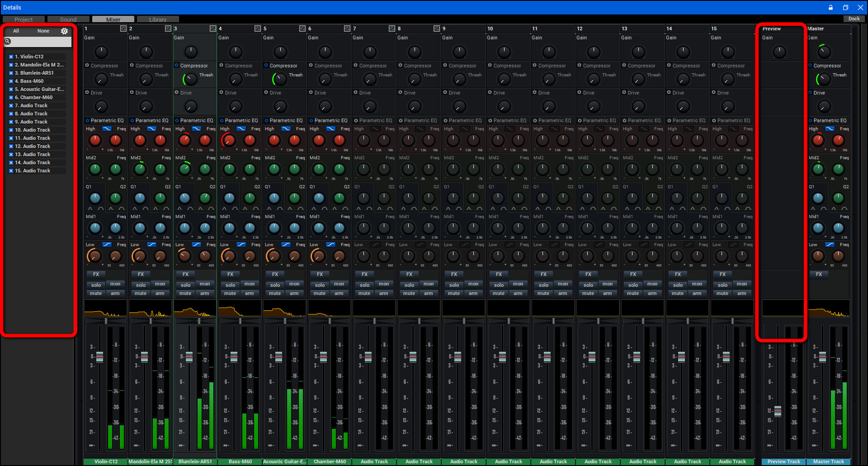Toggle Master Parametric EQ power icon

tap(810, 120)
